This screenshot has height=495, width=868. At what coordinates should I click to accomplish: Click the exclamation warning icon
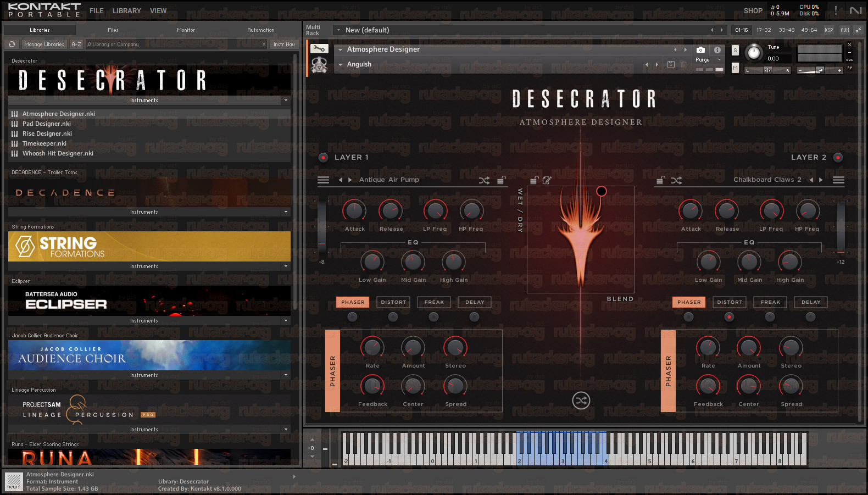836,10
